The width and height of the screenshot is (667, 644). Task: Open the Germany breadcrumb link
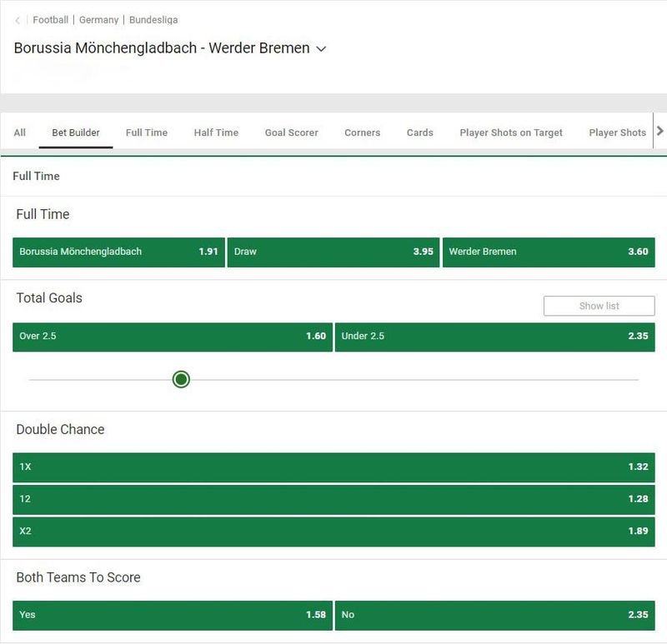pos(98,20)
